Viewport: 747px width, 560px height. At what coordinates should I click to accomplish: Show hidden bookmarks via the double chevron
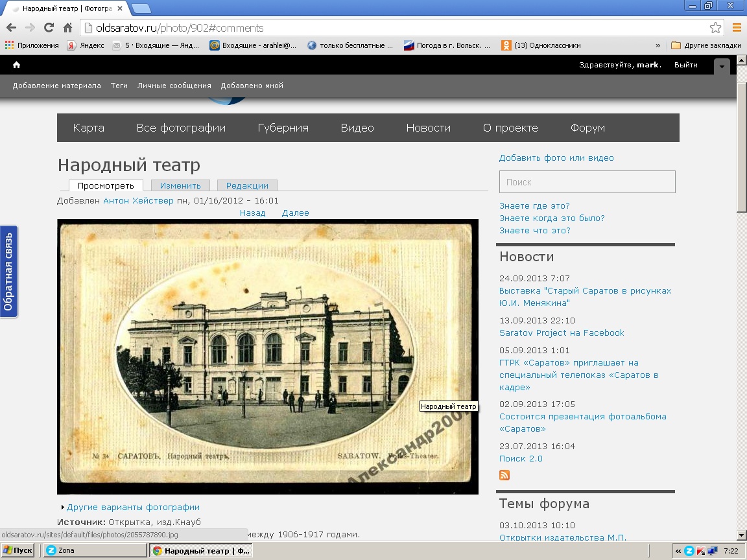(x=658, y=45)
